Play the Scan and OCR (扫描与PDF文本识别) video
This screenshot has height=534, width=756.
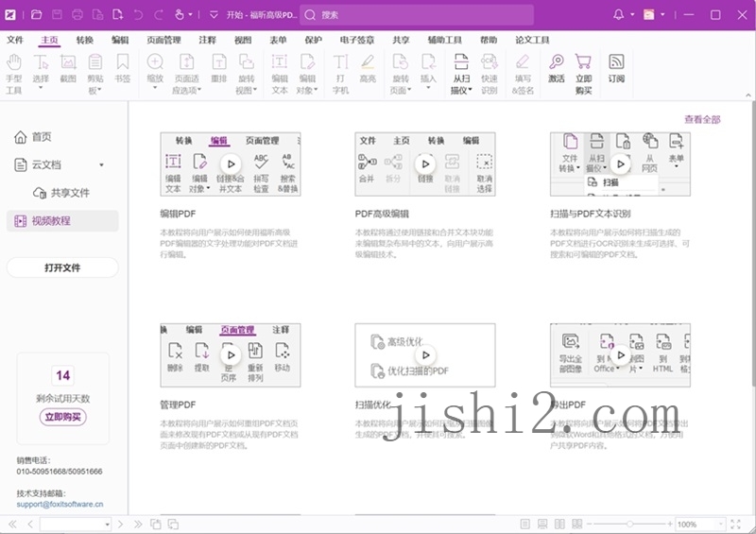click(621, 164)
